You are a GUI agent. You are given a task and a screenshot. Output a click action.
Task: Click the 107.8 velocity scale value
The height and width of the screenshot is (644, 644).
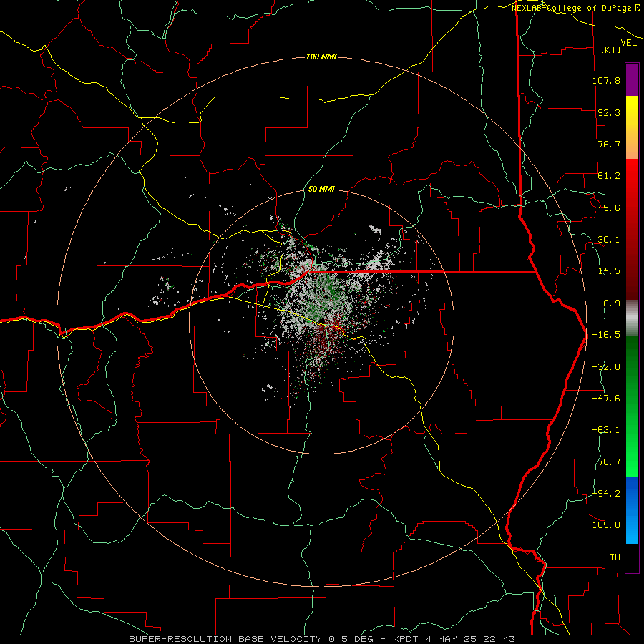coord(606,80)
